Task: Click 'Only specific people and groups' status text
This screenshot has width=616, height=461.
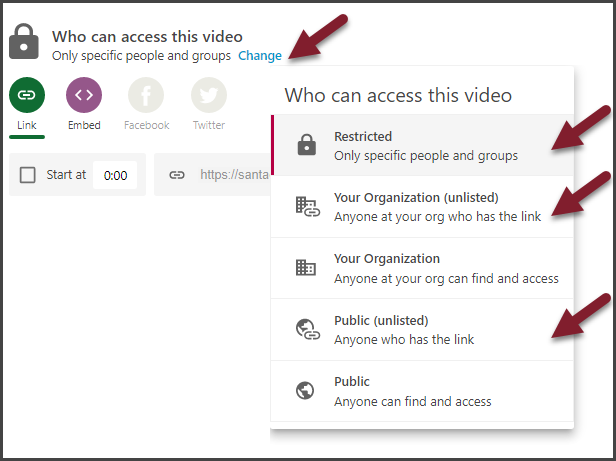Action: [x=141, y=56]
